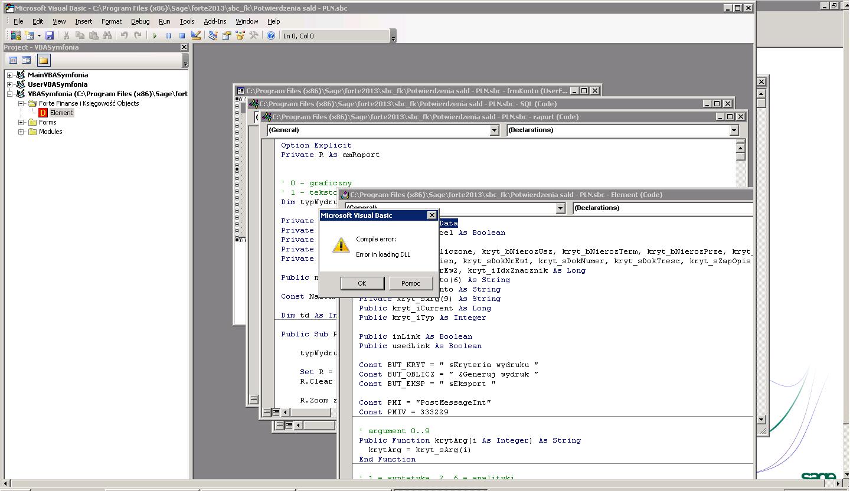
Task: Select the Forms folder label
Action: click(48, 122)
